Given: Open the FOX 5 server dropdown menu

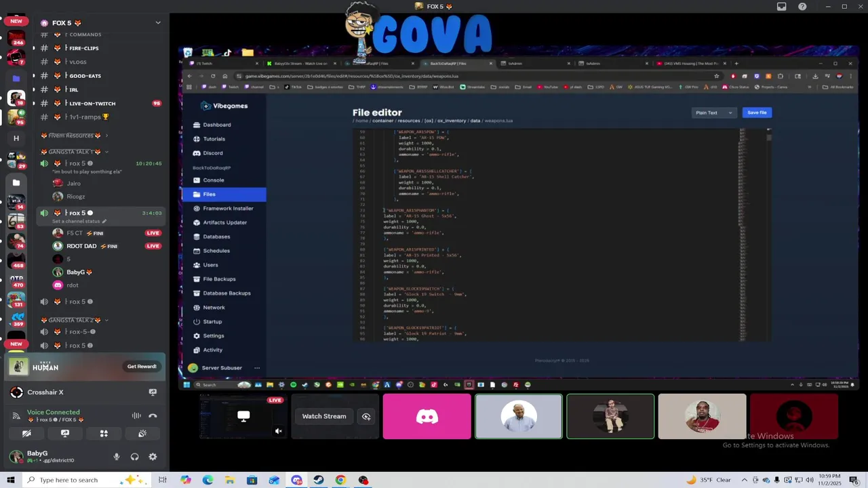Looking at the screenshot, I should click(158, 22).
